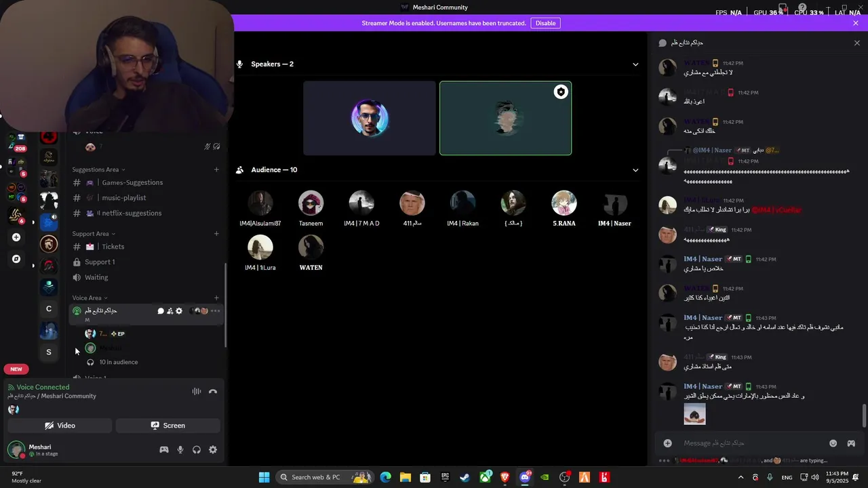Dismiss the Streamer Mode banner
This screenshot has width=868, height=488.
pos(856,23)
